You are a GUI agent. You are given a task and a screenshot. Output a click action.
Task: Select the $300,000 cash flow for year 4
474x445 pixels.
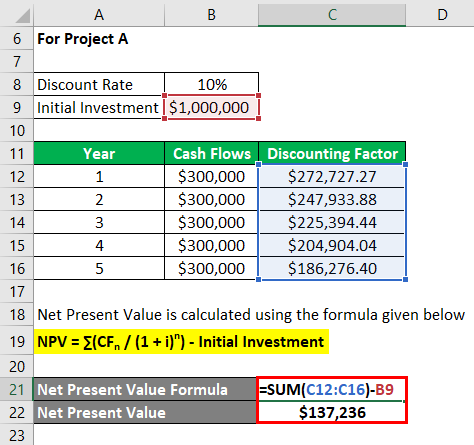(x=211, y=245)
